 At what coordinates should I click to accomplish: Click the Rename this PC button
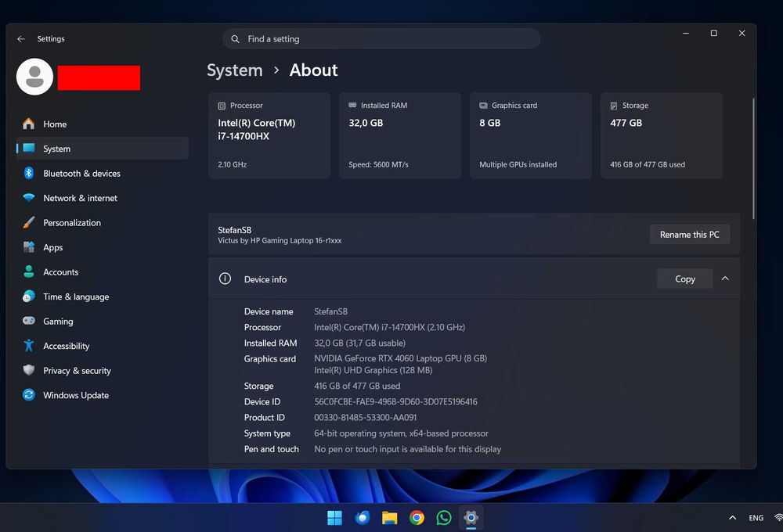(690, 235)
